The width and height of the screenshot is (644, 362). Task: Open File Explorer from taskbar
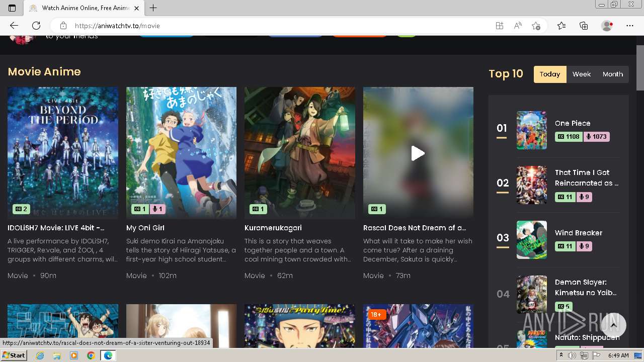[x=57, y=355]
